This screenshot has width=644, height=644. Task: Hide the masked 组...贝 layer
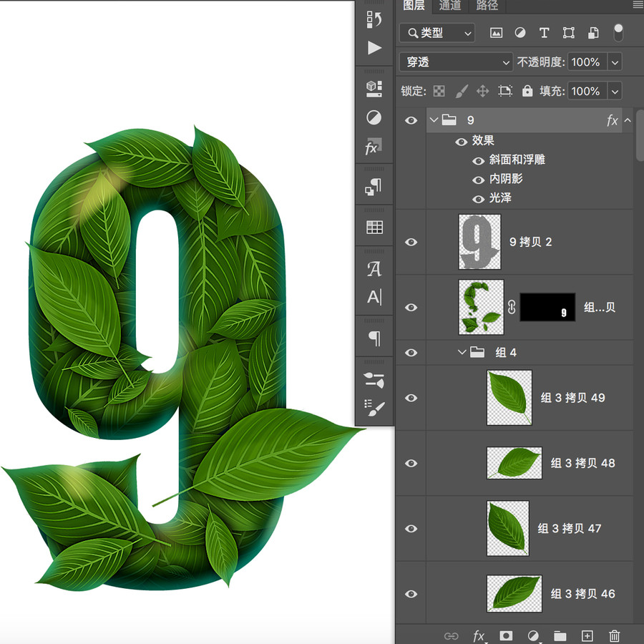coord(411,307)
